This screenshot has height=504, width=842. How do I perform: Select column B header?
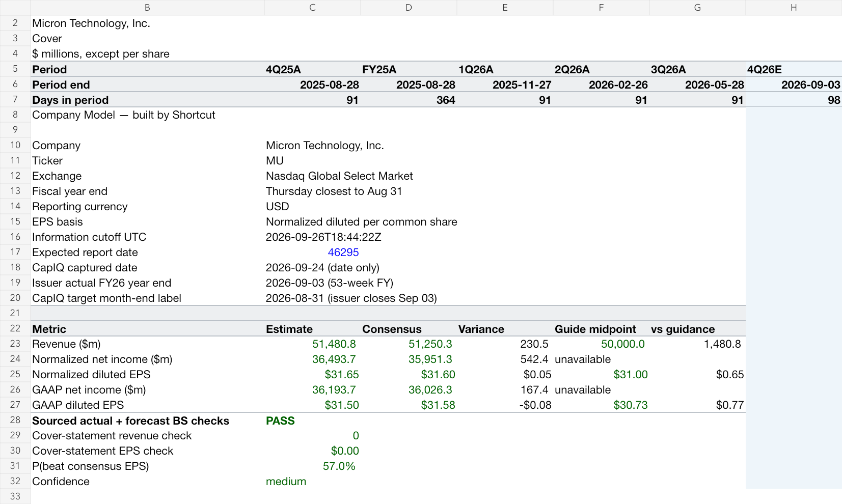point(147,8)
